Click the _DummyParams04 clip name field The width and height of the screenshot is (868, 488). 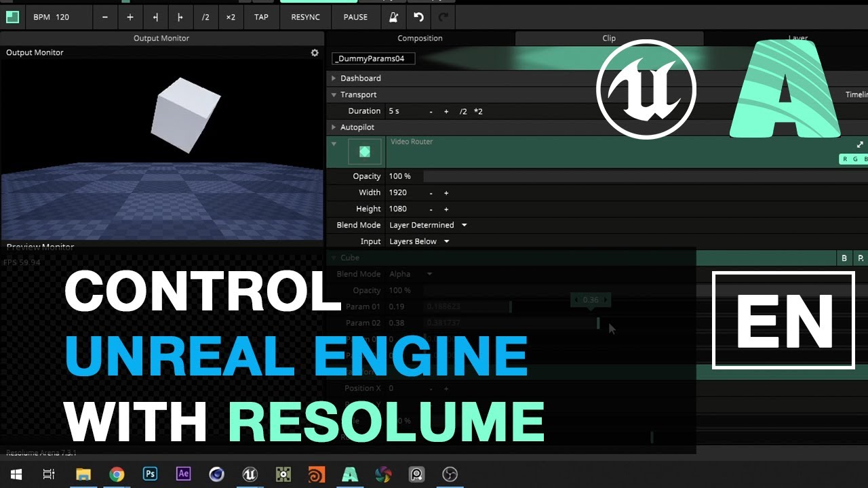click(374, 58)
